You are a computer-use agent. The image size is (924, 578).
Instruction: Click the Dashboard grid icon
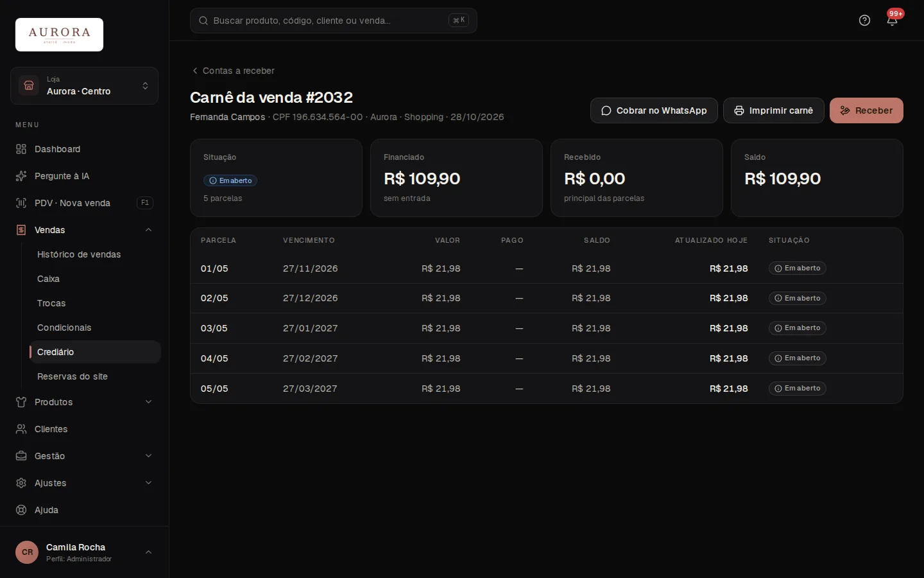[21, 149]
